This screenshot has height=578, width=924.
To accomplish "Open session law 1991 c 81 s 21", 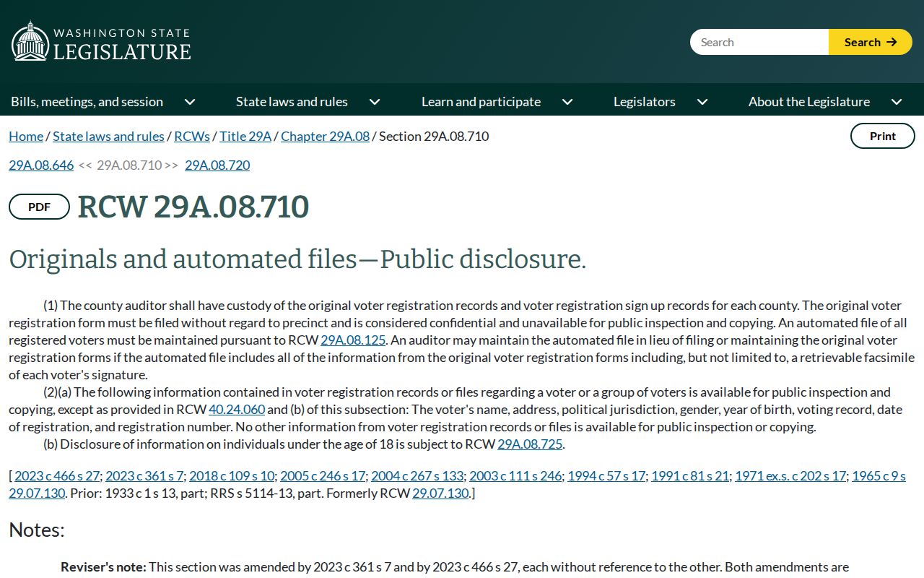I will click(x=690, y=475).
